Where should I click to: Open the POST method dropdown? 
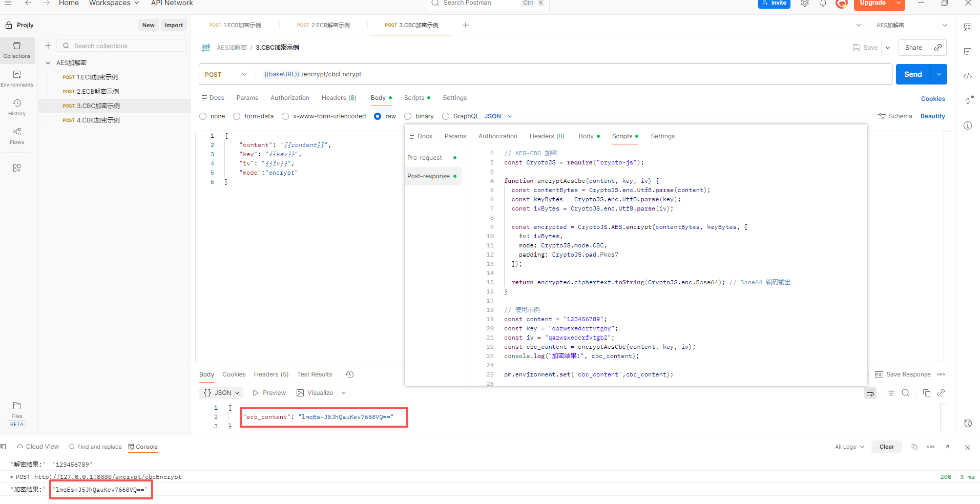pyautogui.click(x=226, y=74)
